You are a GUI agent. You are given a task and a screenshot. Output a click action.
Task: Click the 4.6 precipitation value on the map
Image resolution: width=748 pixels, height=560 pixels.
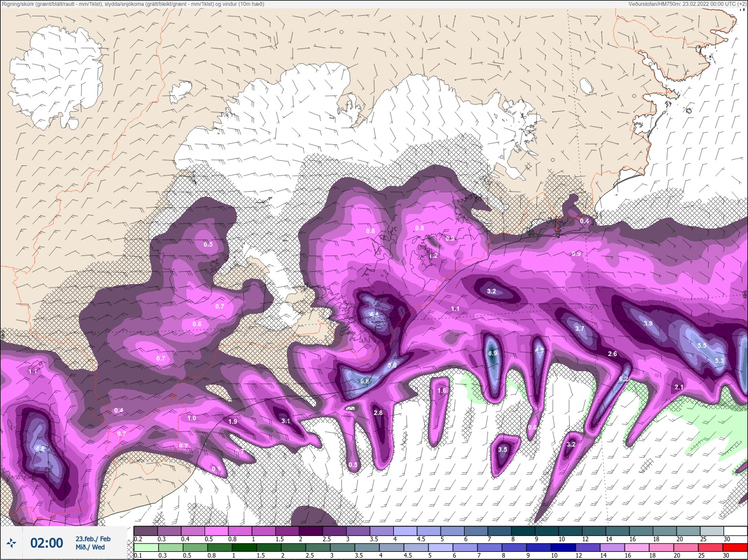coord(40,448)
